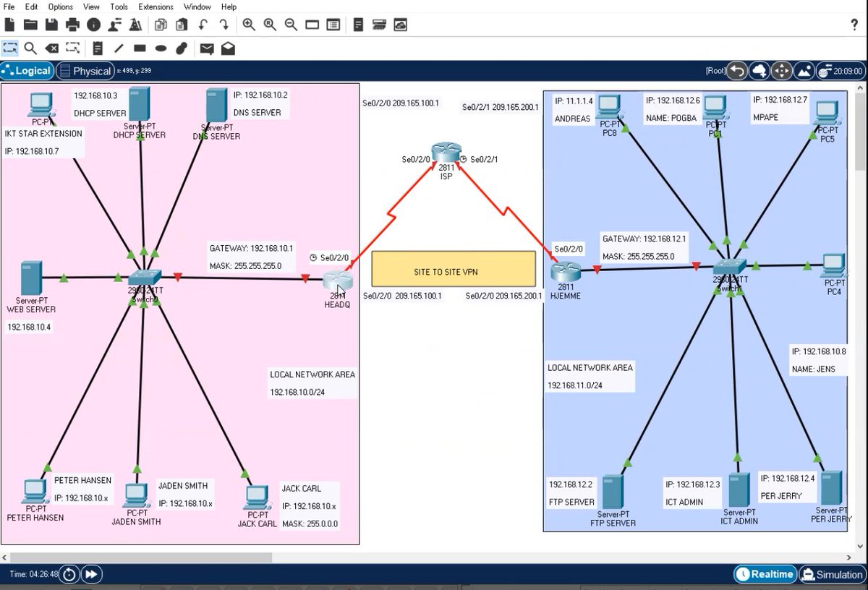
Task: Fast forward the simulation time
Action: [x=91, y=573]
